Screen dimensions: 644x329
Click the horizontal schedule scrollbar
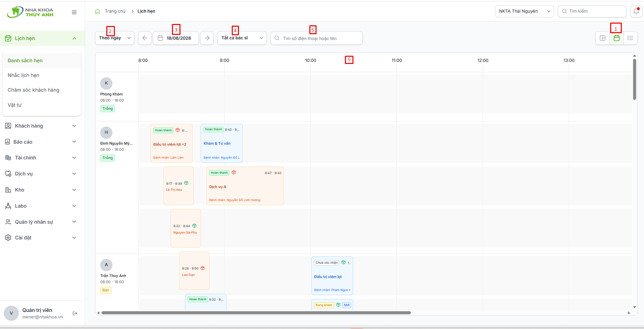tap(256, 313)
